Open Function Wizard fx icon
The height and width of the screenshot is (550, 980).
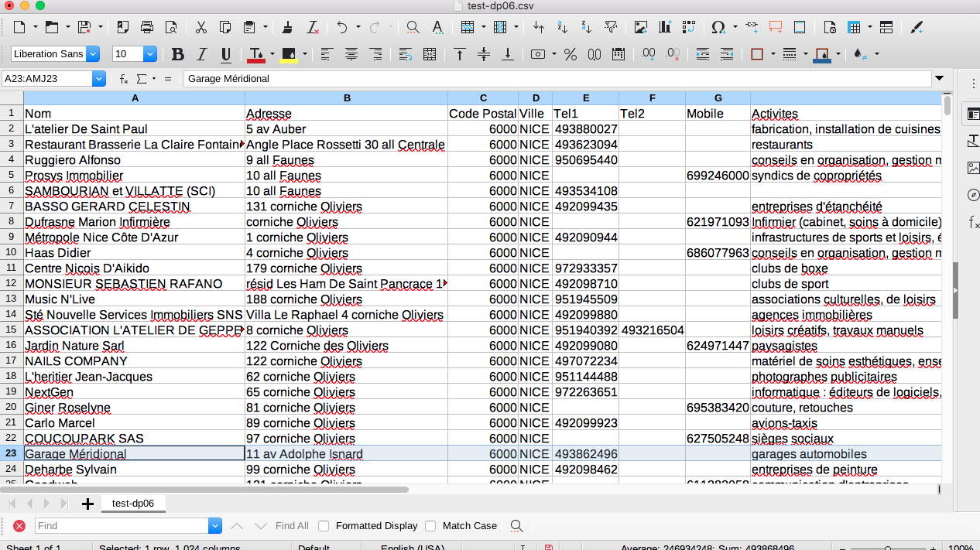tap(124, 79)
